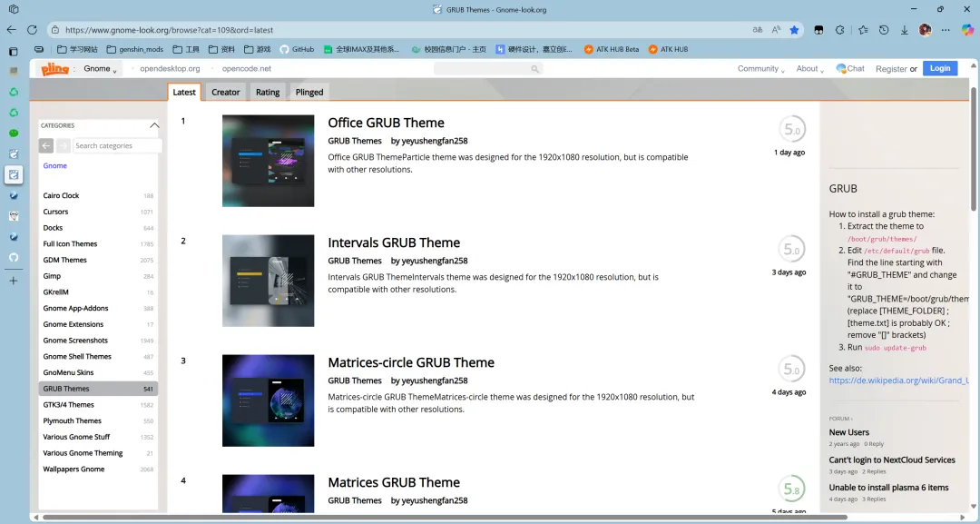Open the browser extensions puzzle icon
The image size is (980, 524).
click(x=840, y=29)
